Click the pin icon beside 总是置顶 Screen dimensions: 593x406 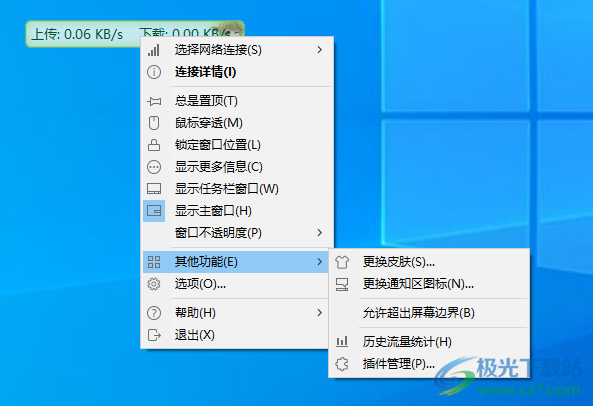154,101
